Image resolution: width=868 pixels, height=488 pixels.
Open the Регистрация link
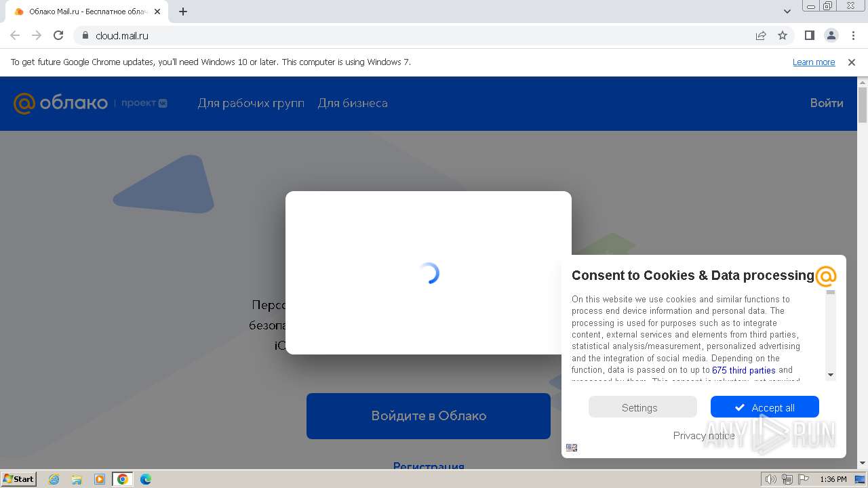[429, 466]
